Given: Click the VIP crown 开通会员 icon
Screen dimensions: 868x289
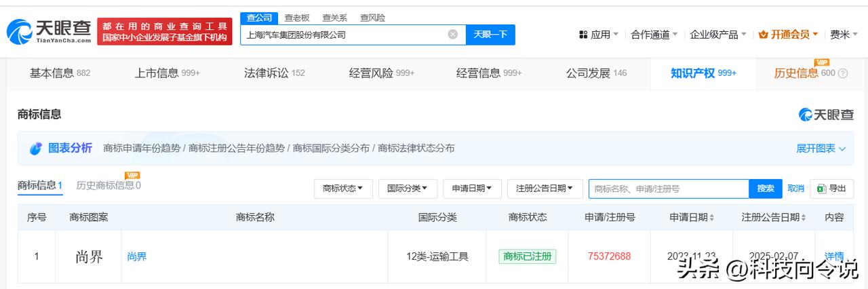Looking at the screenshot, I should 764,34.
